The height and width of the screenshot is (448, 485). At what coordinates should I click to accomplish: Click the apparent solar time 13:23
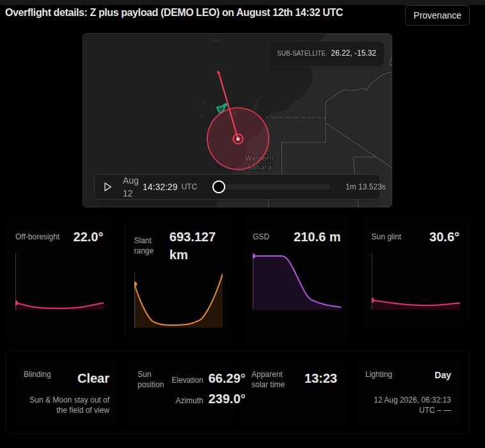(321, 378)
